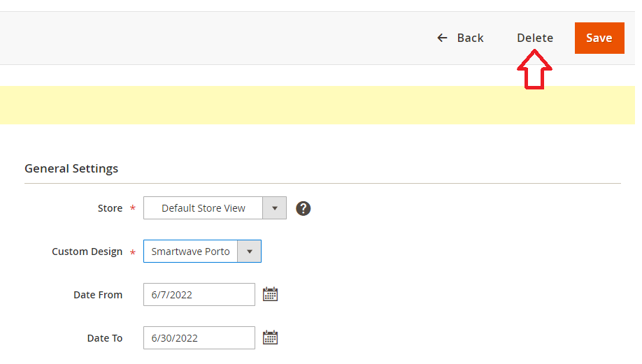Click the Date From field label
Viewport: 642px width, 364px height.
point(98,295)
